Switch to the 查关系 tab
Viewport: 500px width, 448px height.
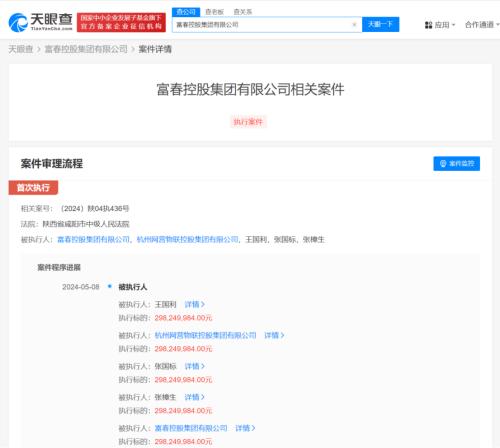(x=243, y=12)
